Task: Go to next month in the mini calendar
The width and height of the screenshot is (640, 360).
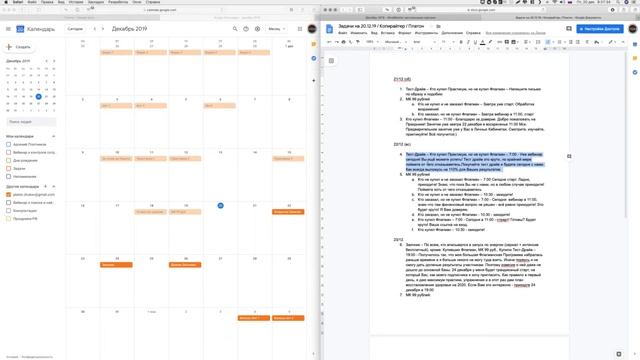Action: pos(54,61)
